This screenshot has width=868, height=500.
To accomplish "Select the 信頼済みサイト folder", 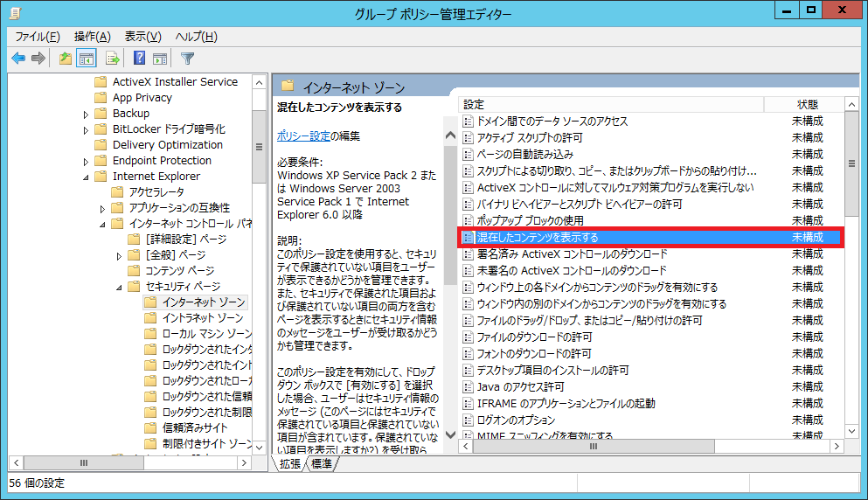I will 195,428.
